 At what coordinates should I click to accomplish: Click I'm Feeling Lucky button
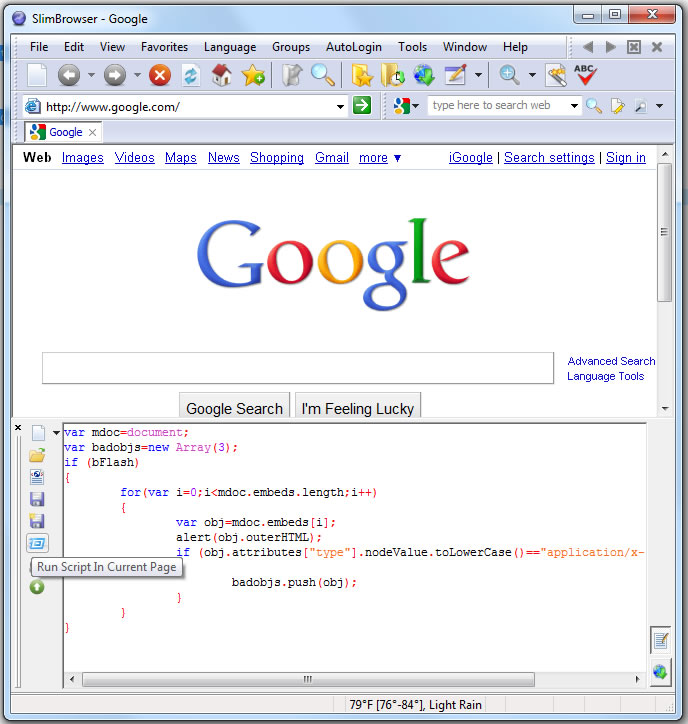(358, 407)
